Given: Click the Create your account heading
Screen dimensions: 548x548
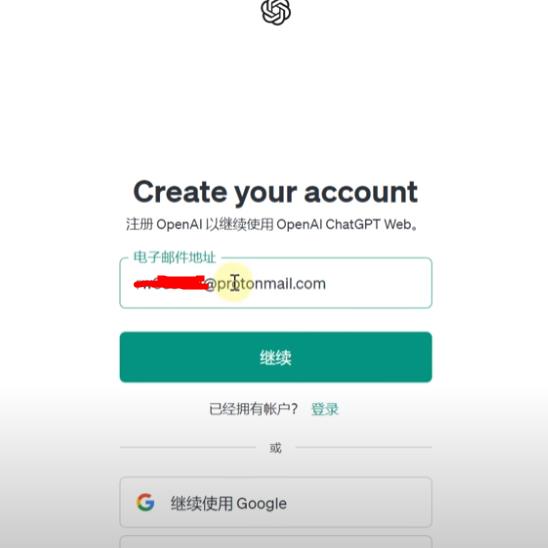Looking at the screenshot, I should [275, 192].
